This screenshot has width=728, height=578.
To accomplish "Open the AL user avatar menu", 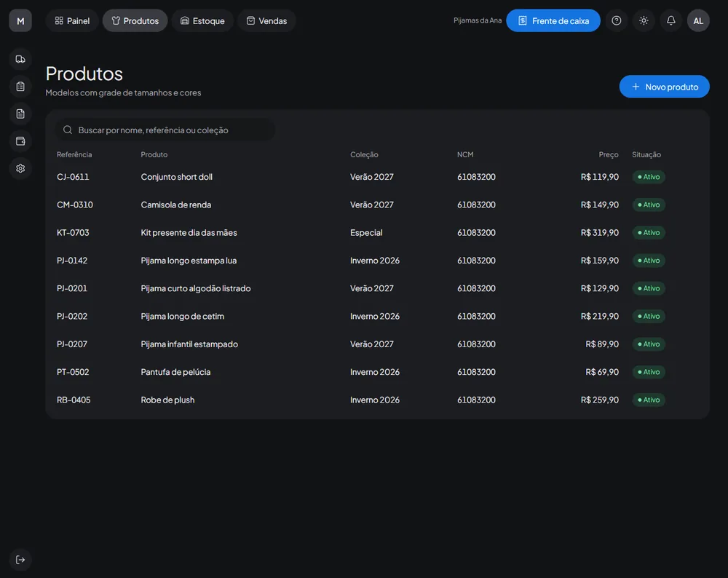I will click(x=698, y=21).
